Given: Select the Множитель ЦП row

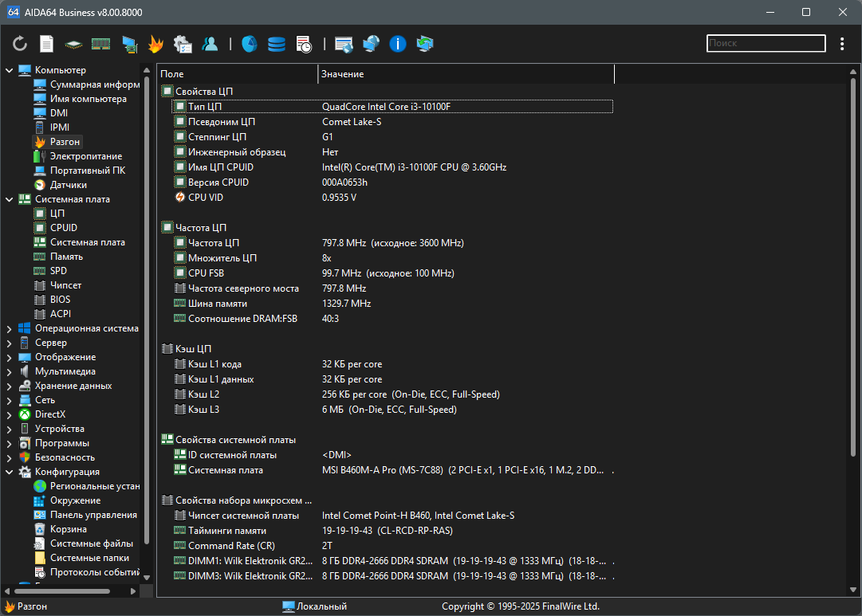Looking at the screenshot, I should (392, 257).
